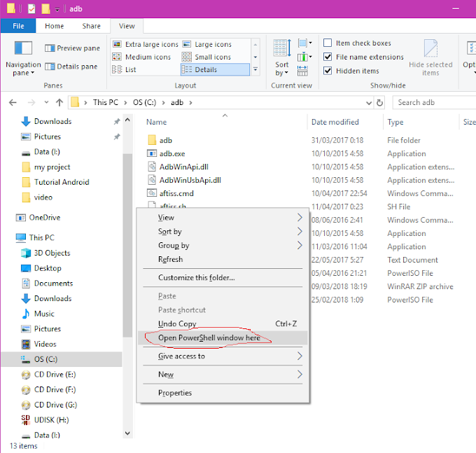The height and width of the screenshot is (453, 476).
Task: Choose Customize this folder from menu
Action: pyautogui.click(x=223, y=277)
